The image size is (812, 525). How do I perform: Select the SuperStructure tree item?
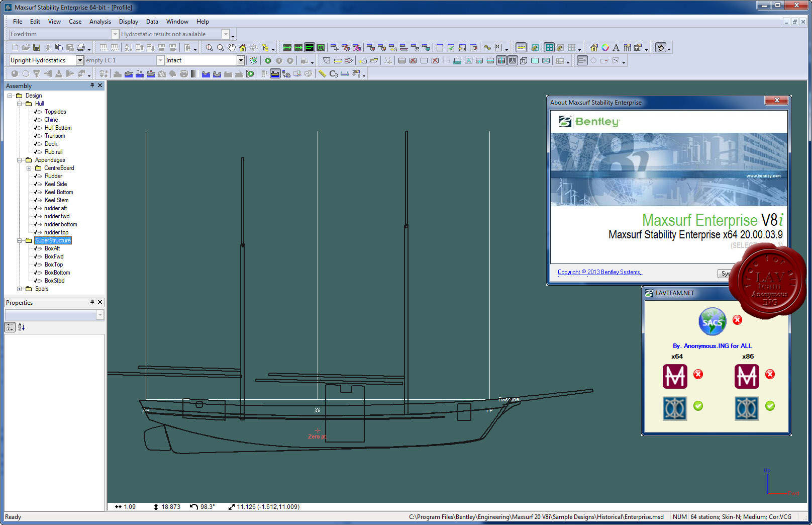tap(53, 240)
